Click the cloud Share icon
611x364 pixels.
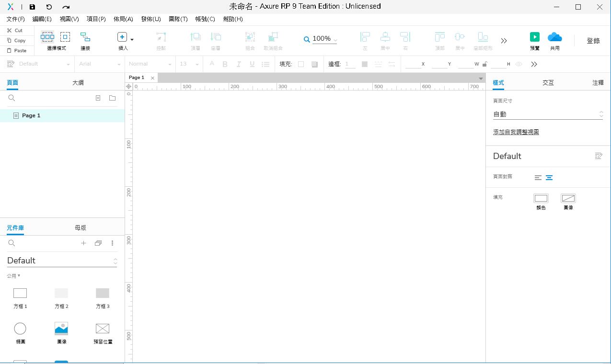[x=554, y=37]
